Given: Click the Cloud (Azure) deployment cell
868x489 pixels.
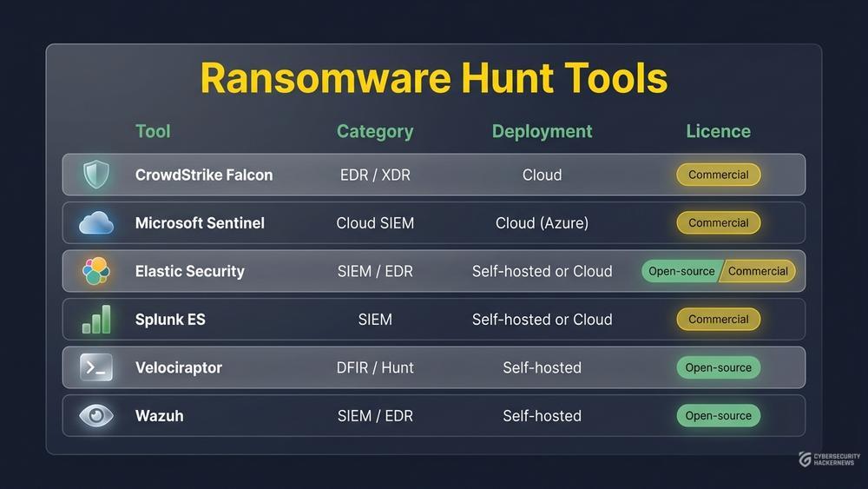Looking at the screenshot, I should [x=542, y=223].
